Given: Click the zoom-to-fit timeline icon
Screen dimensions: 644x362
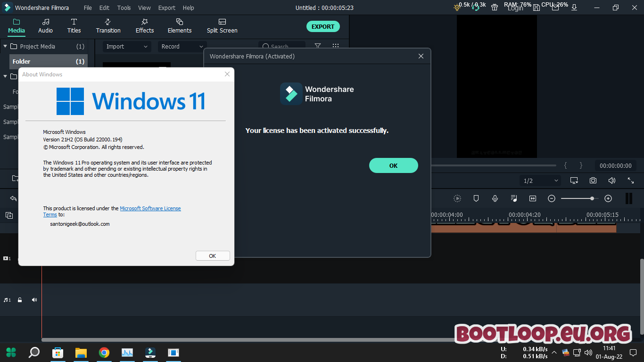Looking at the screenshot, I should [533, 198].
